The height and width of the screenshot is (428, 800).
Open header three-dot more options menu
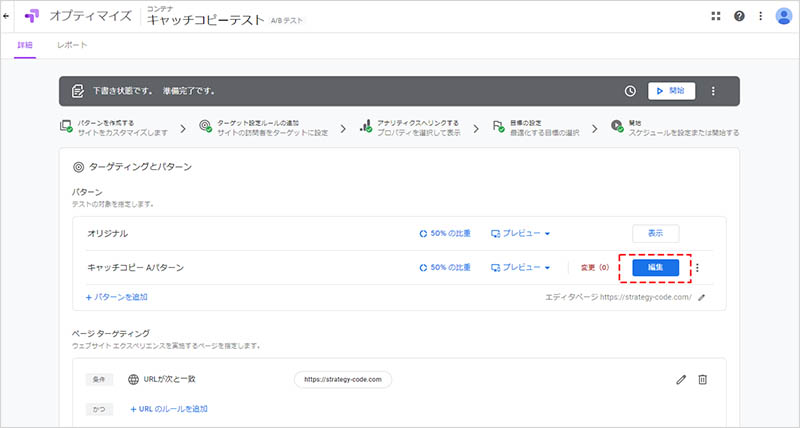coord(762,16)
